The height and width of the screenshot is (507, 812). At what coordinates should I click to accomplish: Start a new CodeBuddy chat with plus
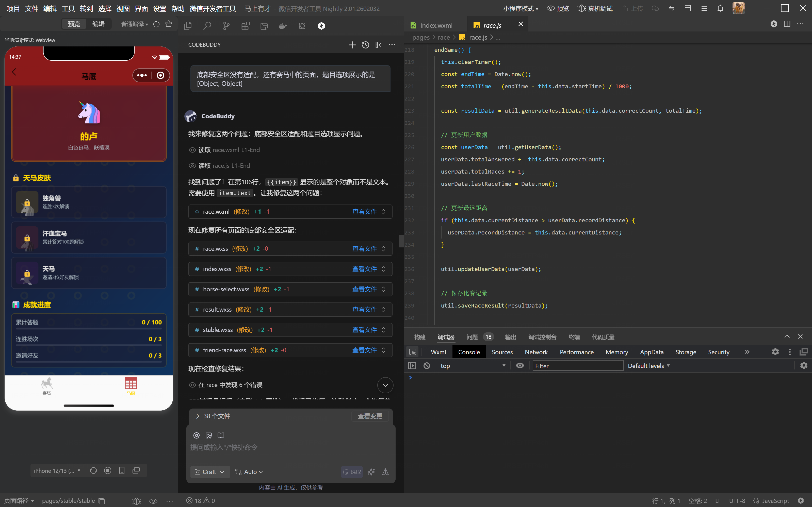[352, 45]
